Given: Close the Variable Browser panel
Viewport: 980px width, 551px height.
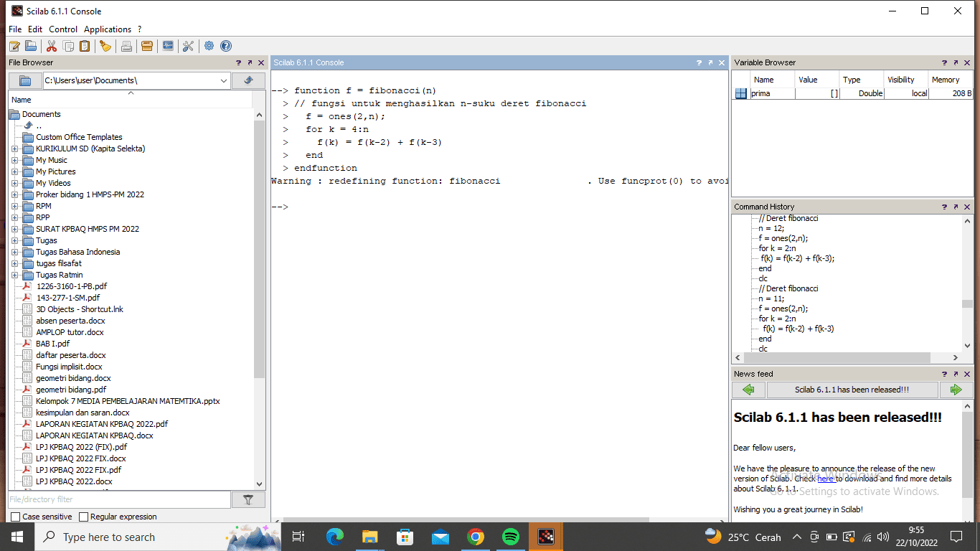Looking at the screenshot, I should 967,63.
